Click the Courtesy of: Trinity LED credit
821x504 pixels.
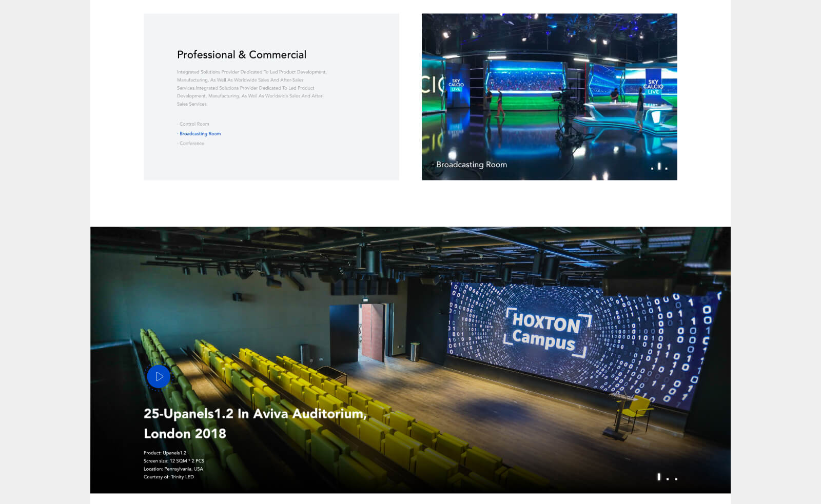pyautogui.click(x=169, y=477)
